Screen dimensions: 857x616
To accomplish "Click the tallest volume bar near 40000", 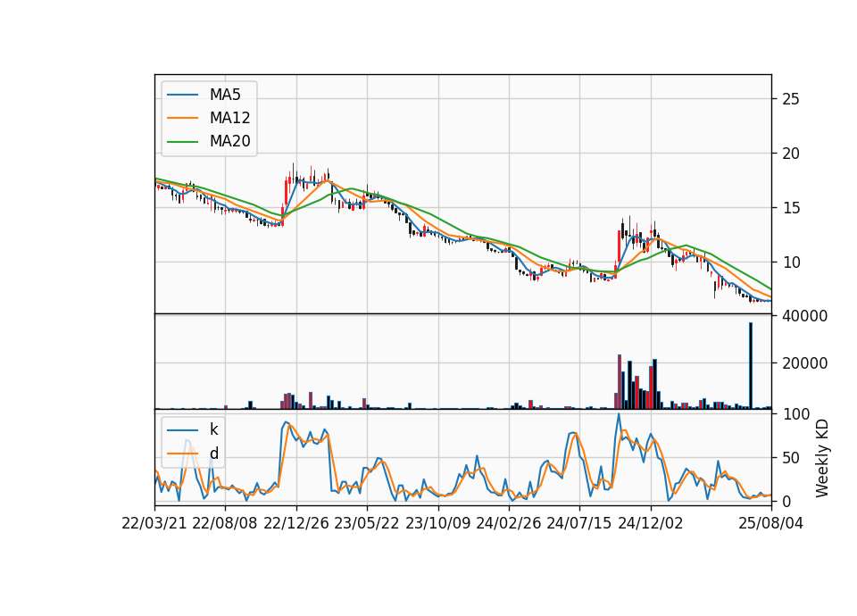I will pyautogui.click(x=751, y=366).
